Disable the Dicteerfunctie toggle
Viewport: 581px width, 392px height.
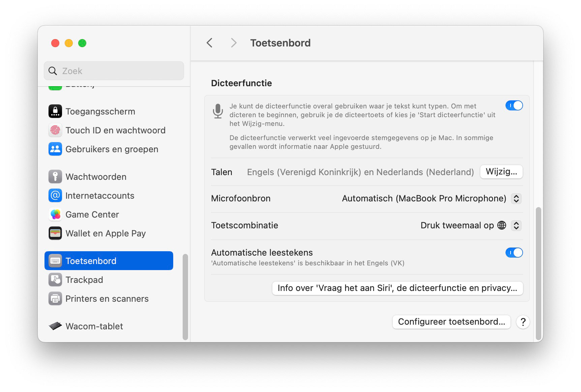click(x=514, y=105)
